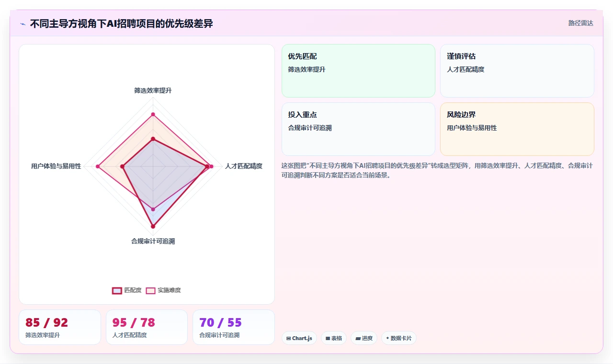Click the 进度 tag
Screen dimensions: 613x364
click(364, 338)
